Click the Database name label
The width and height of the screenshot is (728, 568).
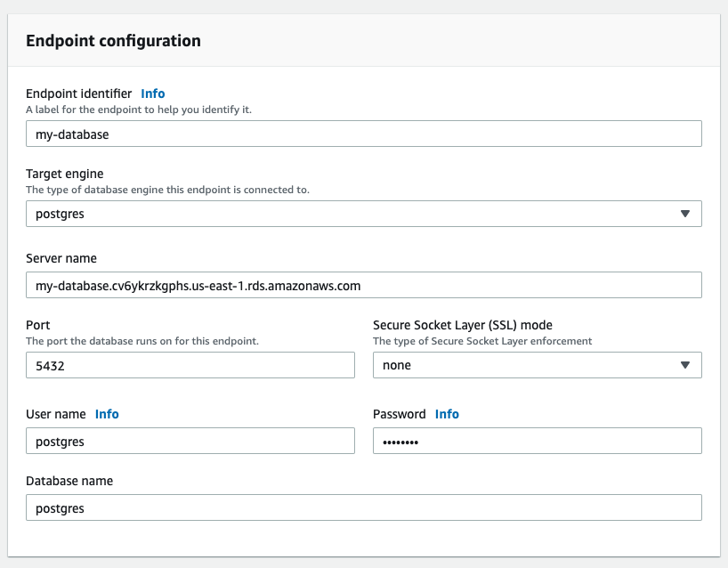click(69, 481)
